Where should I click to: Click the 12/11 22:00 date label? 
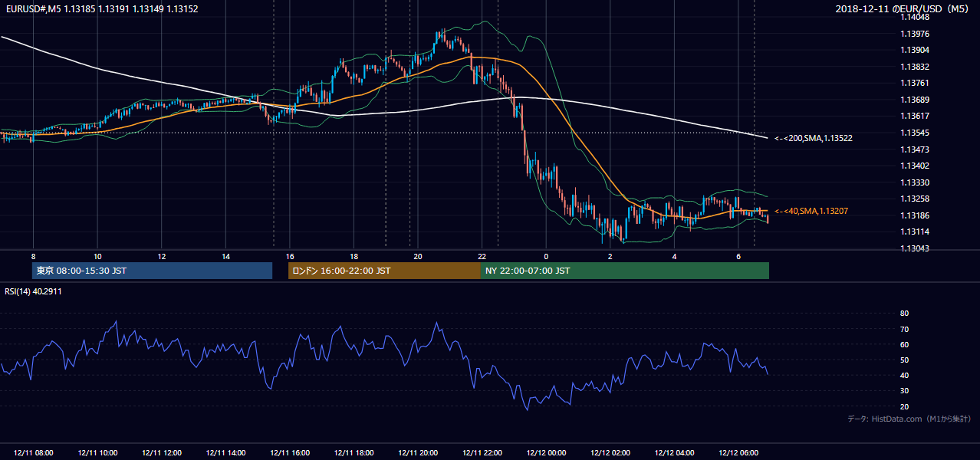tap(482, 453)
